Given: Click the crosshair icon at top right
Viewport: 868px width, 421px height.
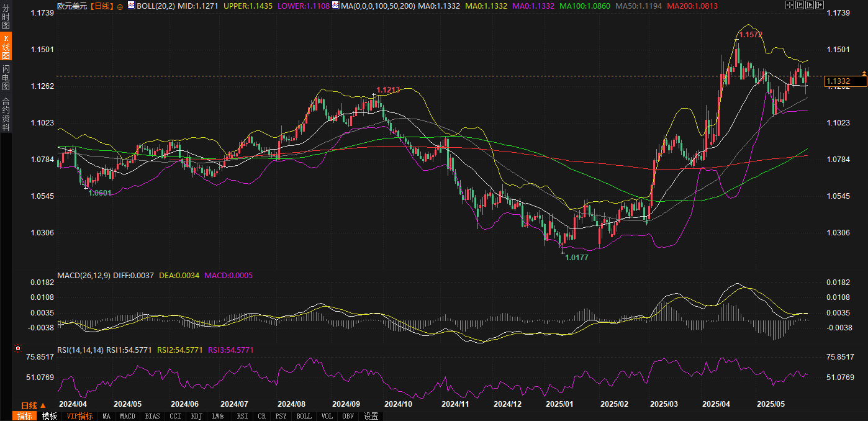Looking at the screenshot, I should coord(789,5).
